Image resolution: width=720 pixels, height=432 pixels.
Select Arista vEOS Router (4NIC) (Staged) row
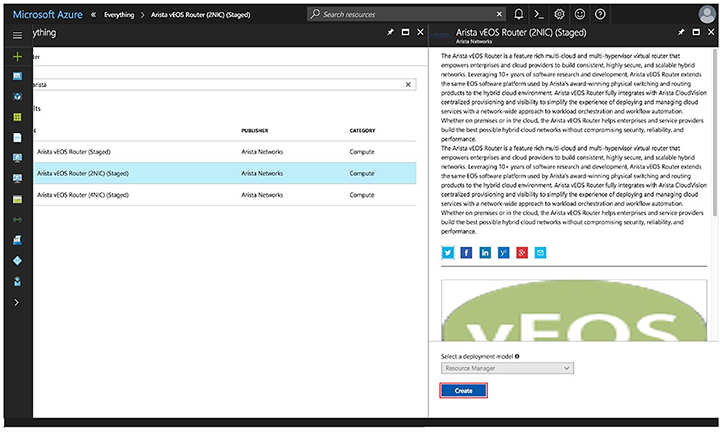[x=224, y=195]
